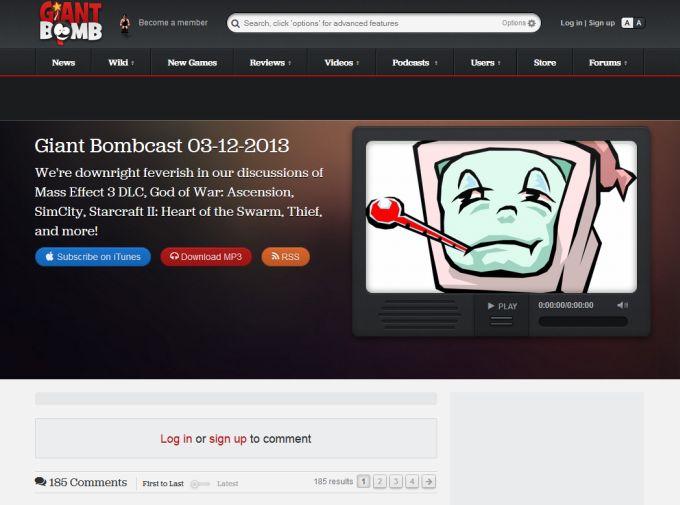Viewport: 680px width, 505px height.
Task: Open the Store menu item
Action: (545, 62)
